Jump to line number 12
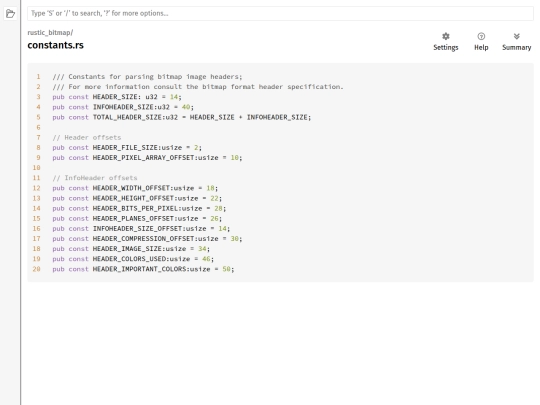This screenshot has width=540, height=405. [x=37, y=188]
